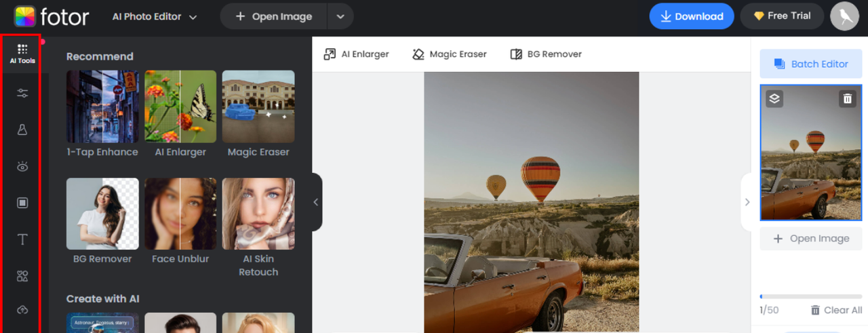Image resolution: width=868 pixels, height=333 pixels.
Task: Open the Batch Editor
Action: tap(811, 64)
